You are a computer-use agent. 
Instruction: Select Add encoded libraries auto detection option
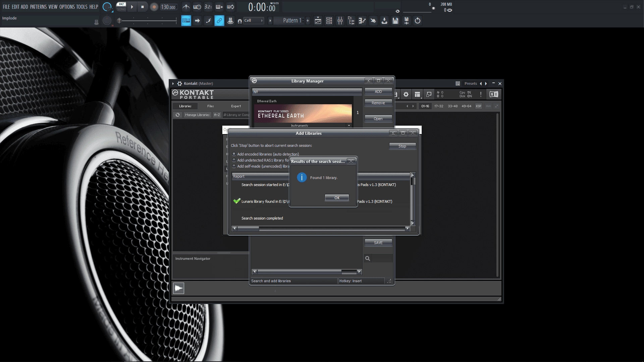pos(234,154)
